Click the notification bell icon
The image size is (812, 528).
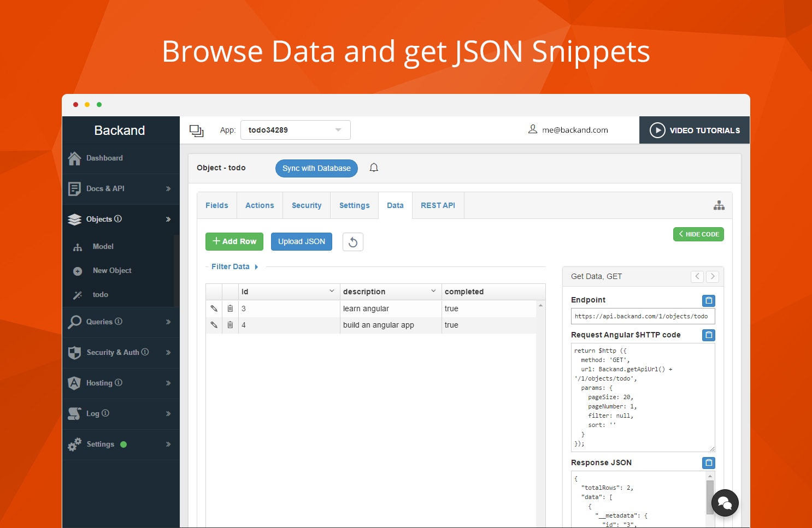tap(374, 168)
